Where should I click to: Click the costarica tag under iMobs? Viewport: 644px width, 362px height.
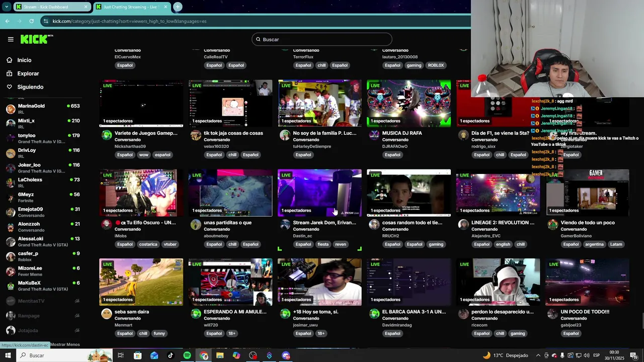pos(148,244)
